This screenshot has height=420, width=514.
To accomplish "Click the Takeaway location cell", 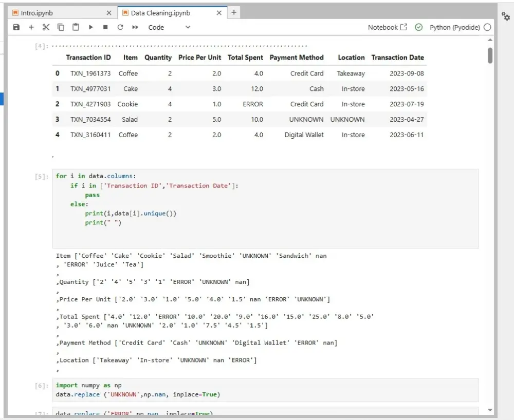I will 351,73.
